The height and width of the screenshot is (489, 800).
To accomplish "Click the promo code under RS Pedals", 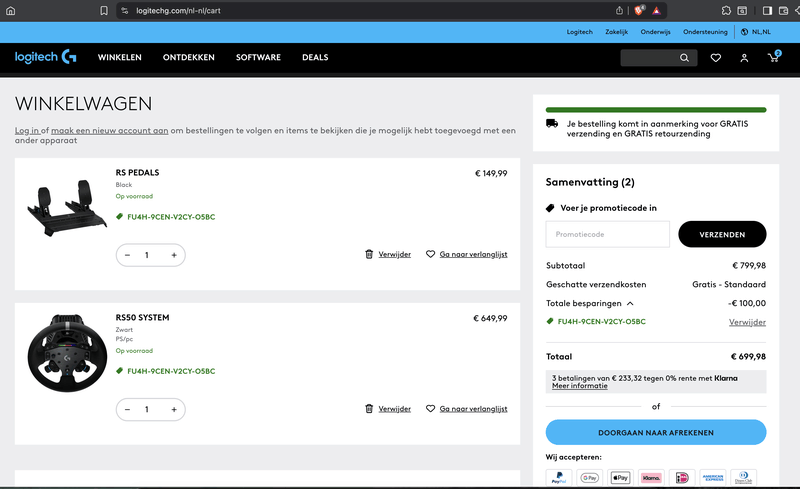I will [171, 217].
